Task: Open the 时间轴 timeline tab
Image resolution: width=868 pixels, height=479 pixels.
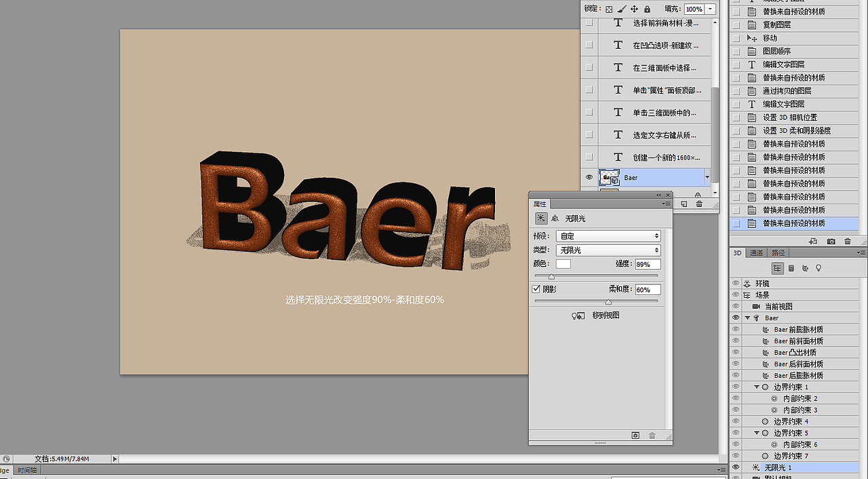Action: pyautogui.click(x=28, y=470)
